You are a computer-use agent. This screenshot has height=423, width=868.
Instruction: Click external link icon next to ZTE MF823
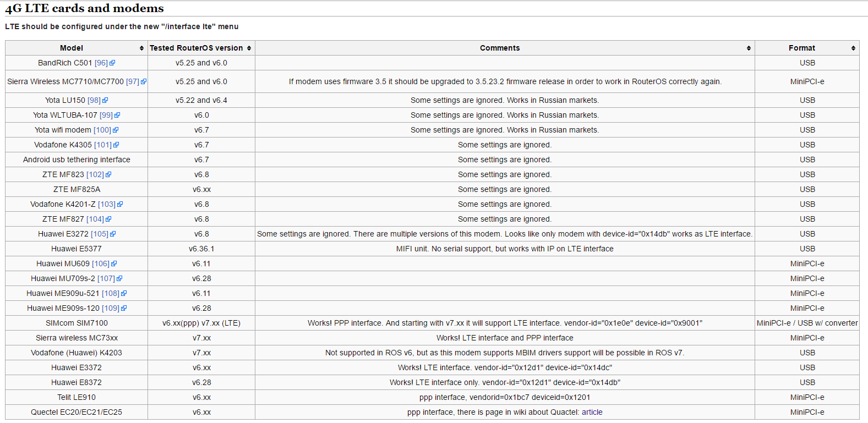108,175
